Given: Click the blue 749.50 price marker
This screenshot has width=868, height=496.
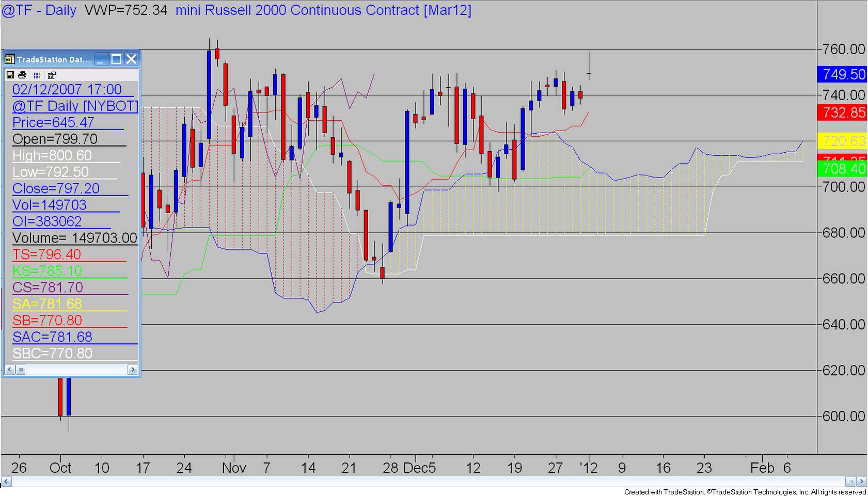Looking at the screenshot, I should point(843,74).
